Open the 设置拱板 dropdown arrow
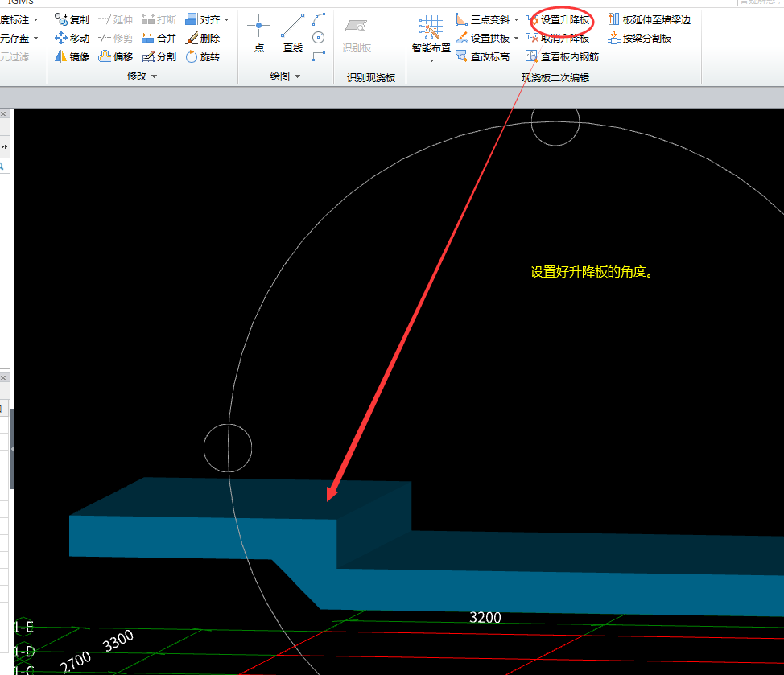 (516, 39)
